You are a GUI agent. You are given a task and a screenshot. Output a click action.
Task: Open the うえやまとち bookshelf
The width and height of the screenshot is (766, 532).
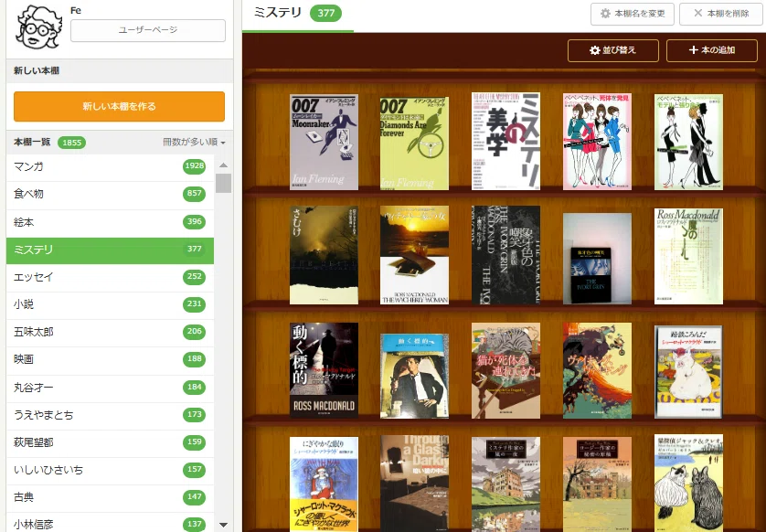coord(110,415)
